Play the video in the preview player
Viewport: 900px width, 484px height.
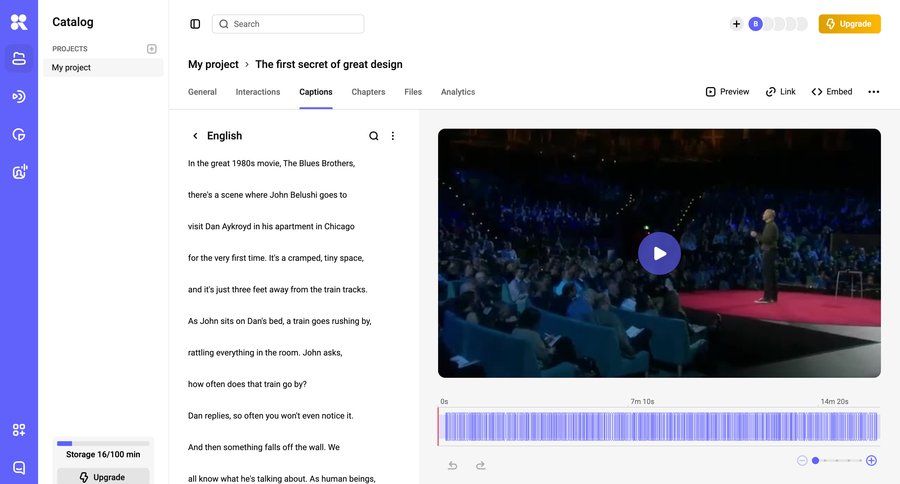coord(659,253)
